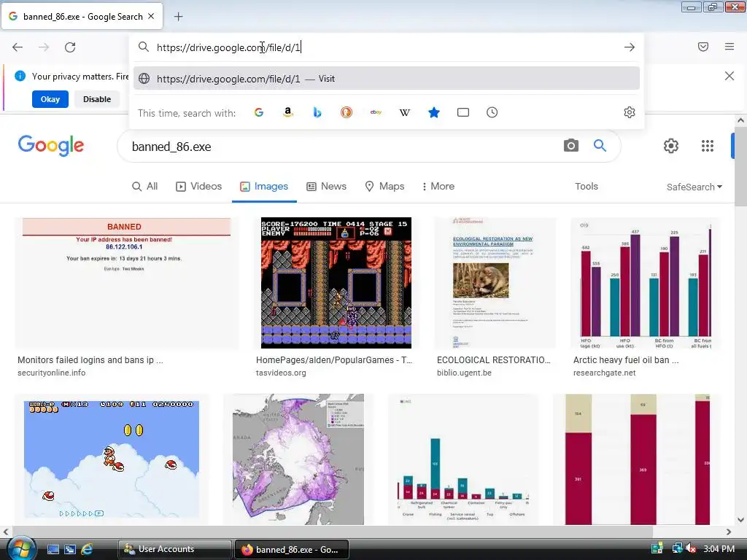This screenshot has width=747, height=560.
Task: Search this time with DuckDuckGo
Action: (x=347, y=112)
